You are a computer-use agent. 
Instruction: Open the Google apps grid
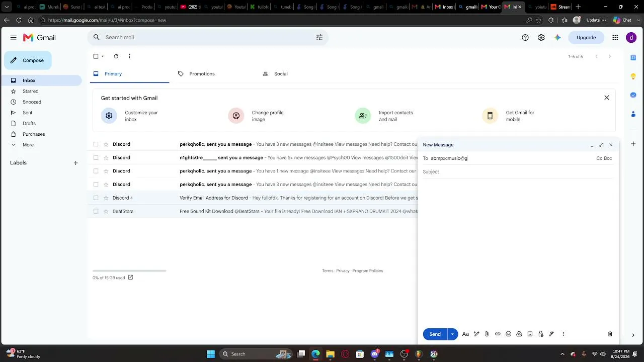pos(615,38)
